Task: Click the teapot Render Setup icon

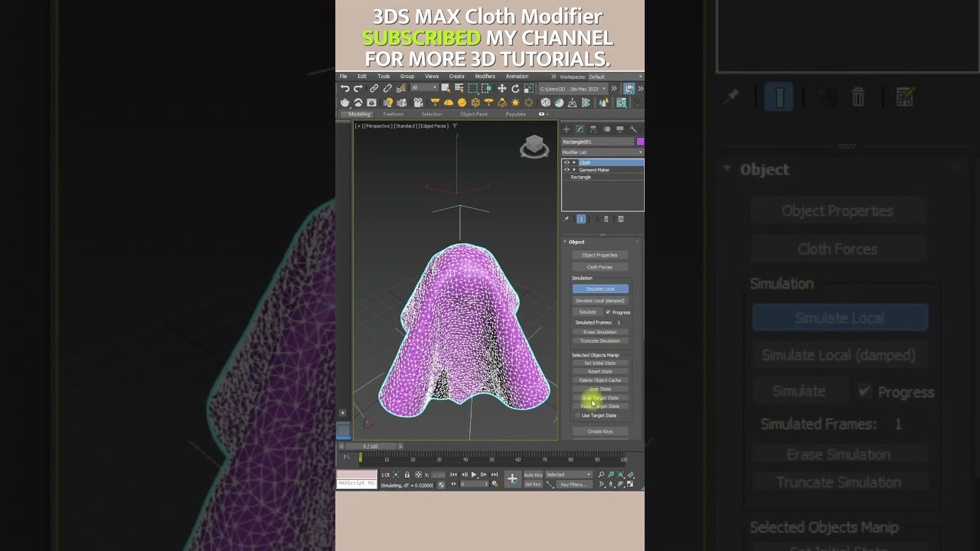Action: coord(345,103)
